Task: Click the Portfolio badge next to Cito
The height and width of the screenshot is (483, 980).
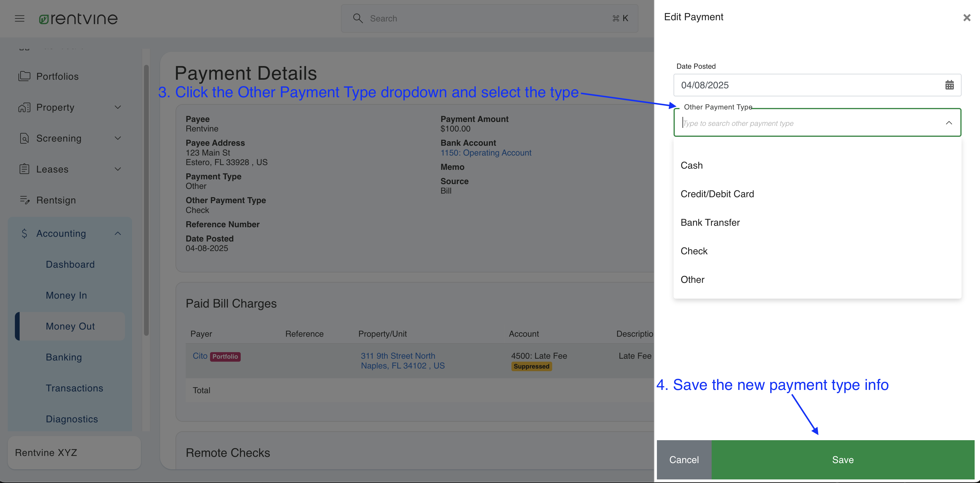Action: 225,356
